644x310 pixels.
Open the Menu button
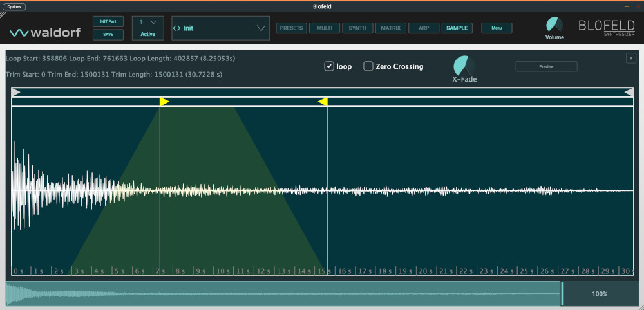(497, 28)
